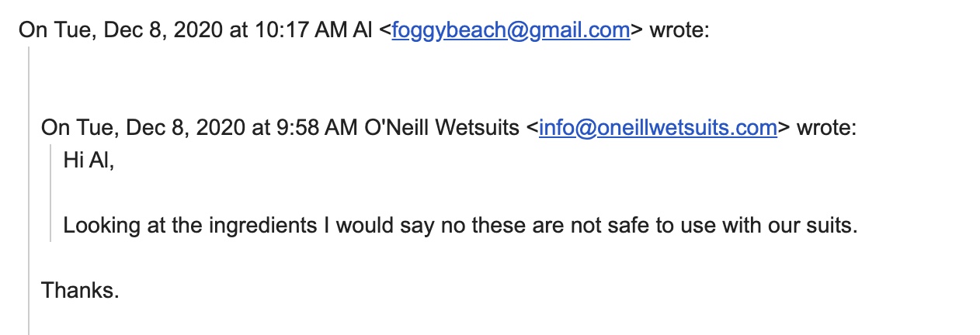Click the "Thanks." closing text

80,291
